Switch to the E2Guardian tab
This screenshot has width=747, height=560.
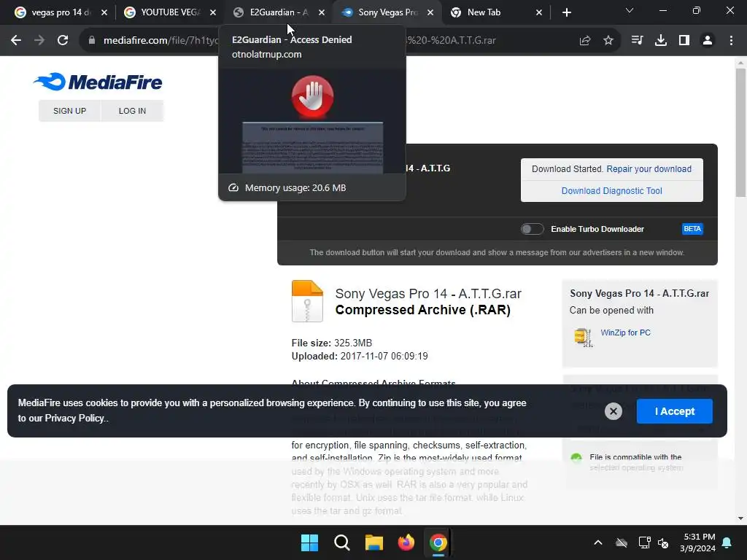coord(279,12)
